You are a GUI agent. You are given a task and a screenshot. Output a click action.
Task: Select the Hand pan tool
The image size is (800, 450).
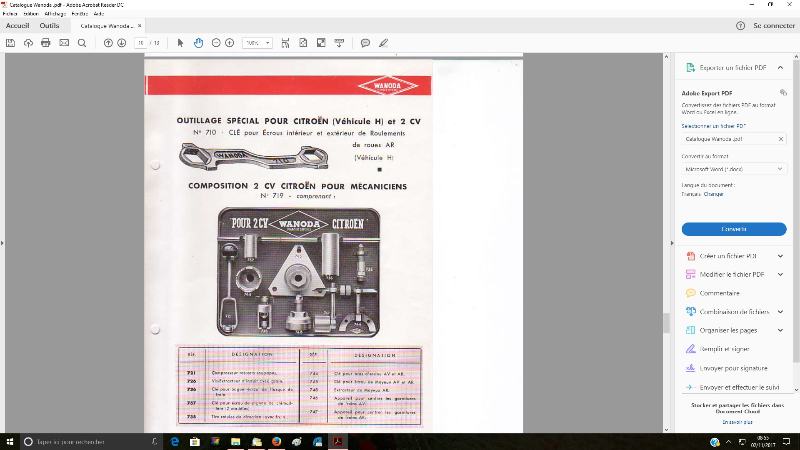coord(198,43)
